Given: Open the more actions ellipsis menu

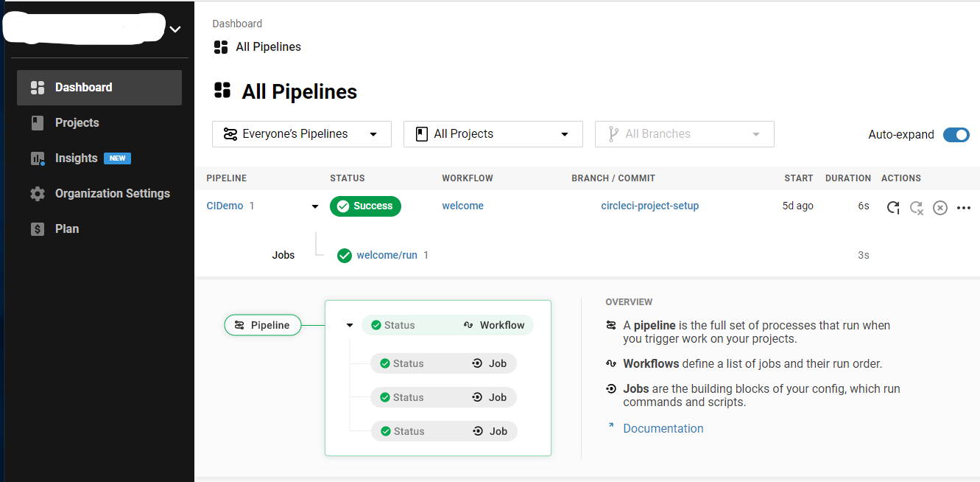Looking at the screenshot, I should pos(964,208).
